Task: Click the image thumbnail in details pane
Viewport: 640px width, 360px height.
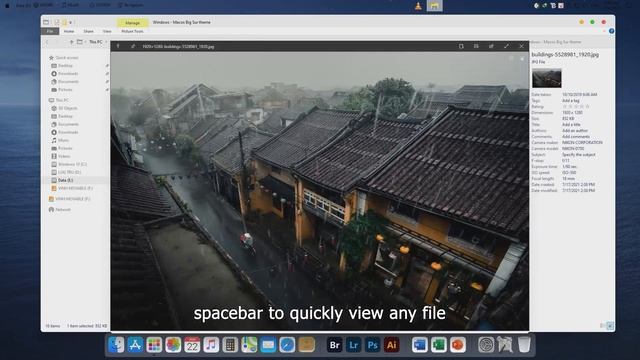Action: [547, 78]
